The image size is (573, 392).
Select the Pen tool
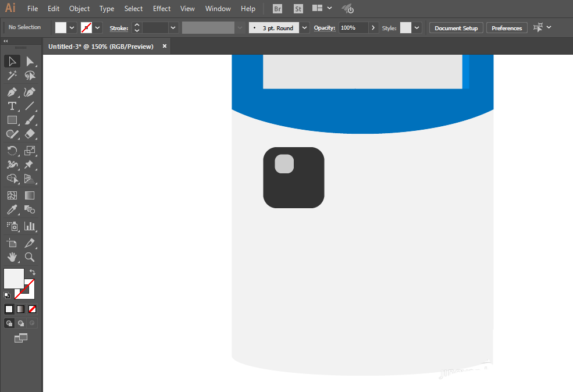click(12, 92)
